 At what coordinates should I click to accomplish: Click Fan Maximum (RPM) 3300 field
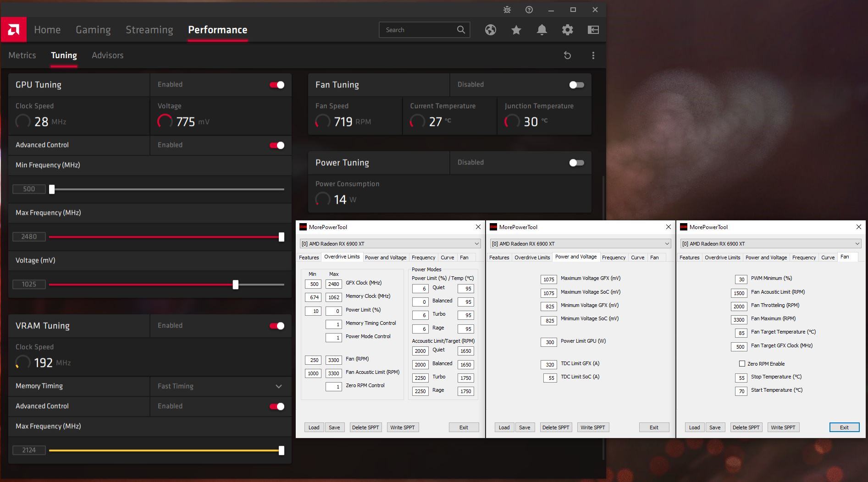[739, 320]
